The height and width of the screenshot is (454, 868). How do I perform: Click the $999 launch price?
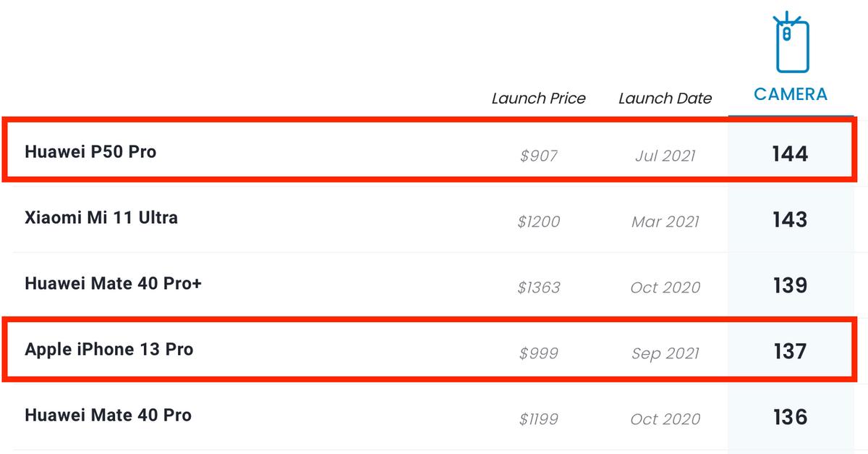[539, 353]
